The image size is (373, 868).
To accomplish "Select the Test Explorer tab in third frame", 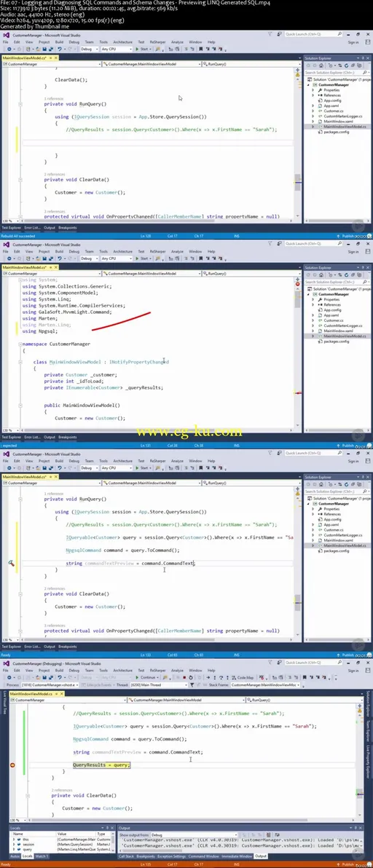I will tap(12, 646).
